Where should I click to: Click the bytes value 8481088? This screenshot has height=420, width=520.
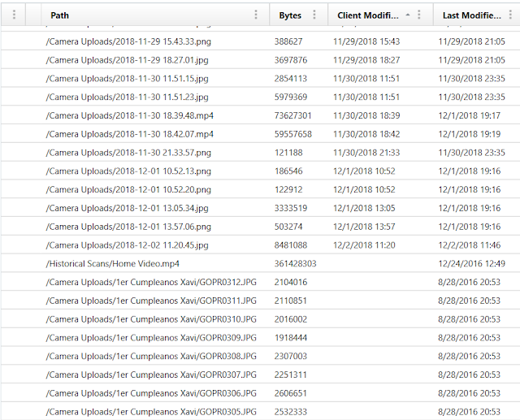point(291,245)
